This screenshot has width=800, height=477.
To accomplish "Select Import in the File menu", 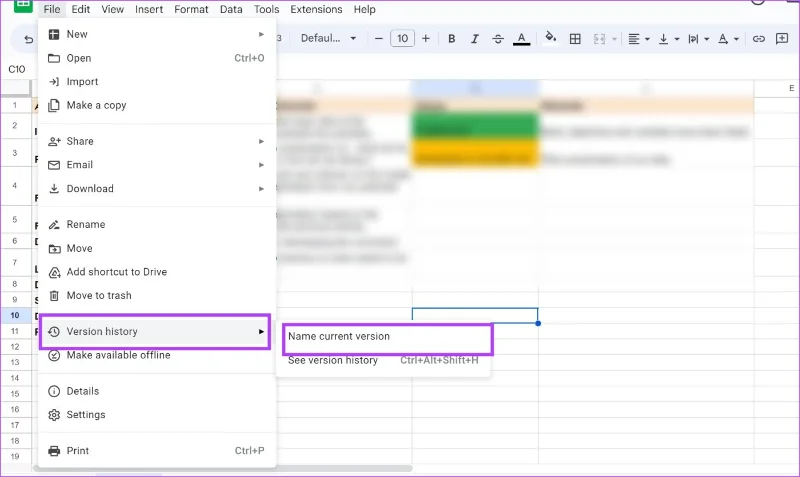I will click(157, 82).
